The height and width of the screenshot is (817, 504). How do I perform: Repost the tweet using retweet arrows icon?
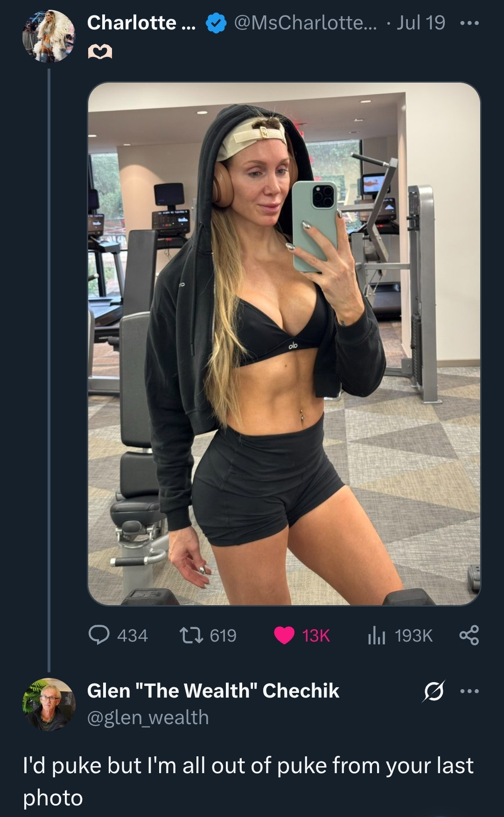click(x=191, y=635)
